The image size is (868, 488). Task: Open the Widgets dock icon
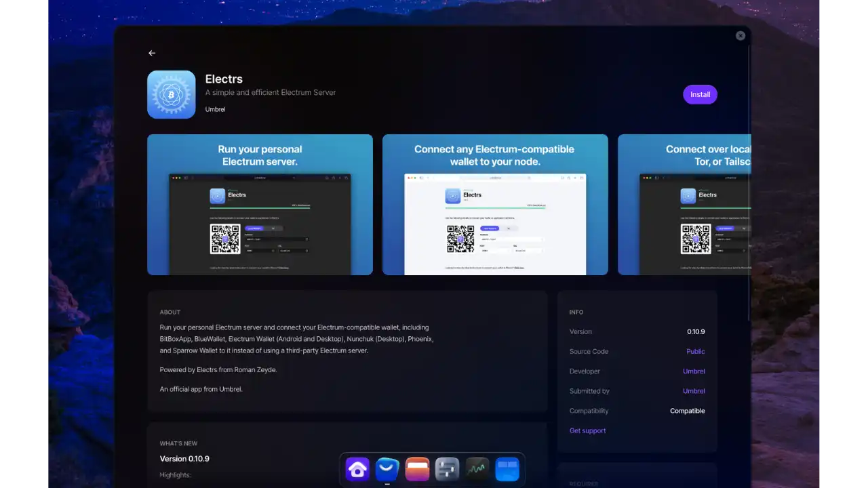(x=507, y=469)
